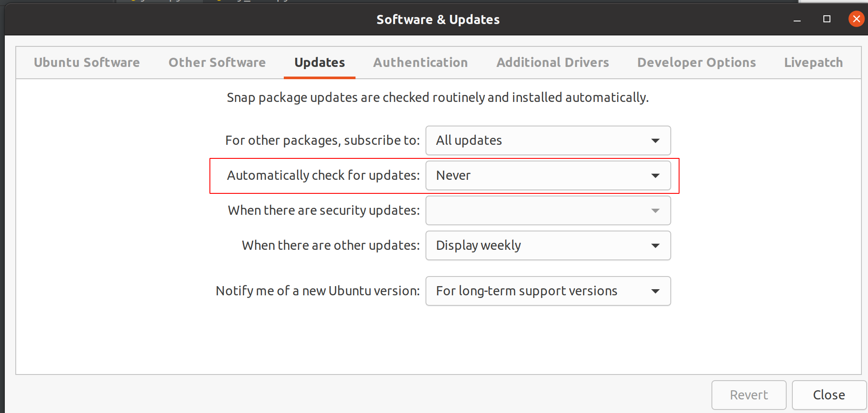This screenshot has width=868, height=413.
Task: Switch to the Ubuntu Software tab
Action: point(87,62)
